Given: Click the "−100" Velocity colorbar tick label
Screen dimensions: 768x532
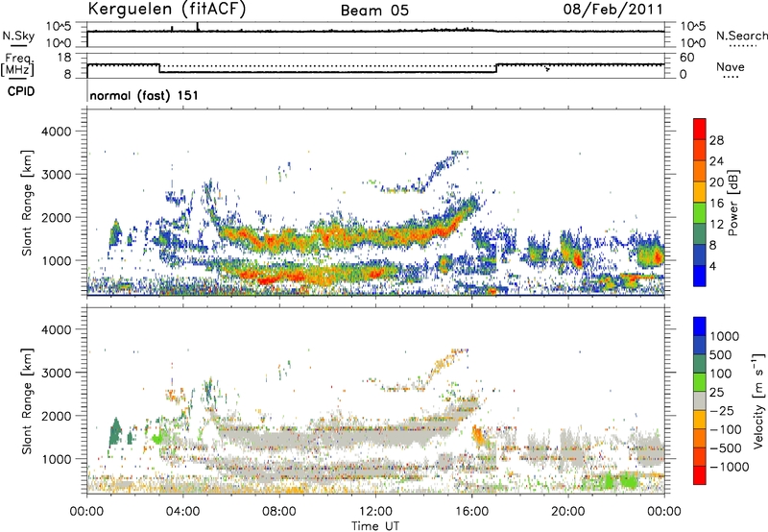Looking at the screenshot, I should click(x=726, y=429).
